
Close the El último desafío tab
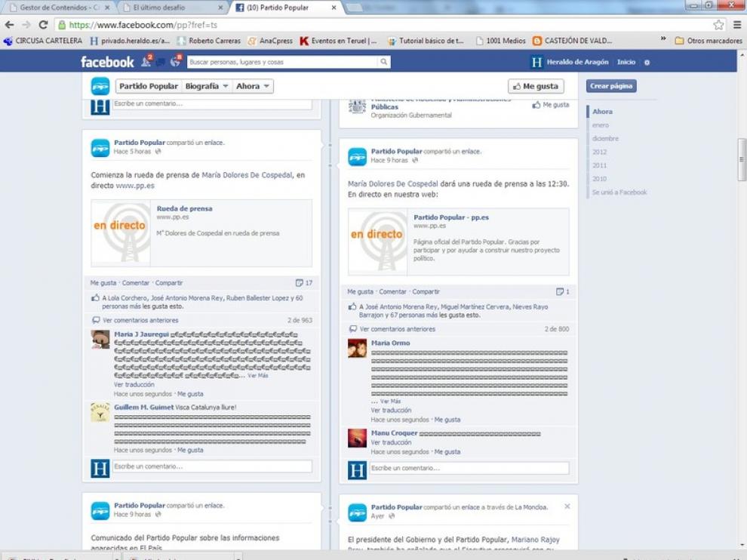point(220,8)
